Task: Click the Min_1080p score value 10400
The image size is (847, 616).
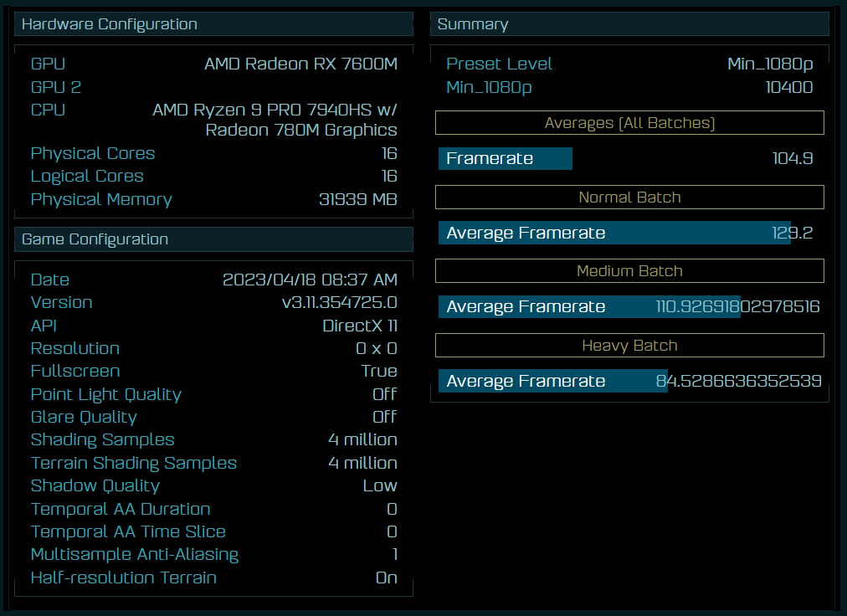Action: point(788,87)
